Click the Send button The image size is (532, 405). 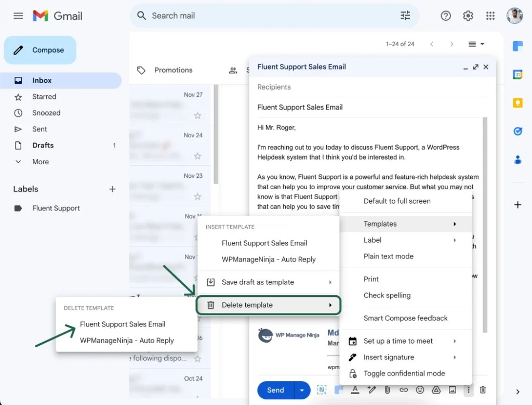[x=276, y=390]
